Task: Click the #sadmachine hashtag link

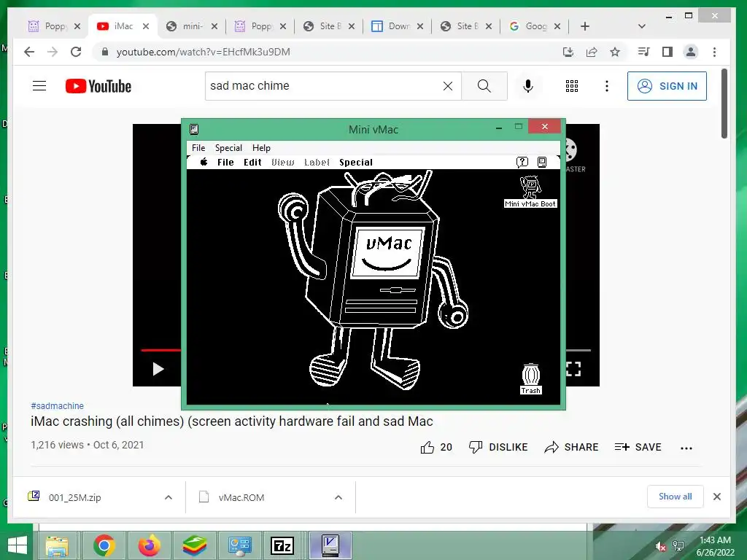Action: pos(57,405)
